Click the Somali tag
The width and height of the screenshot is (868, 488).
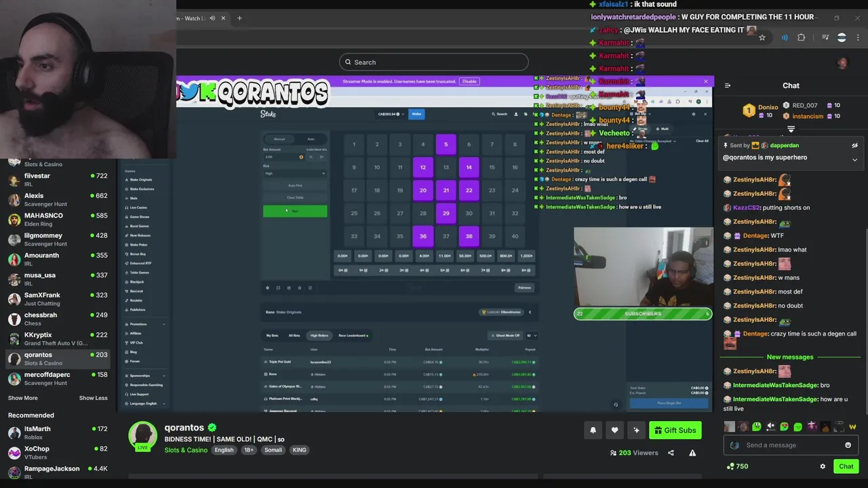[x=273, y=450]
